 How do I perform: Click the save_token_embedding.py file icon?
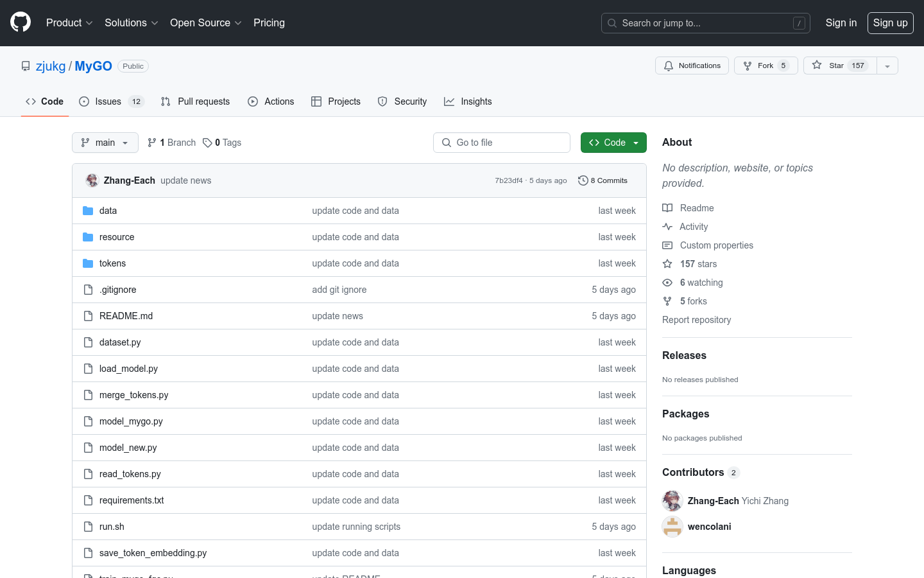pyautogui.click(x=88, y=553)
